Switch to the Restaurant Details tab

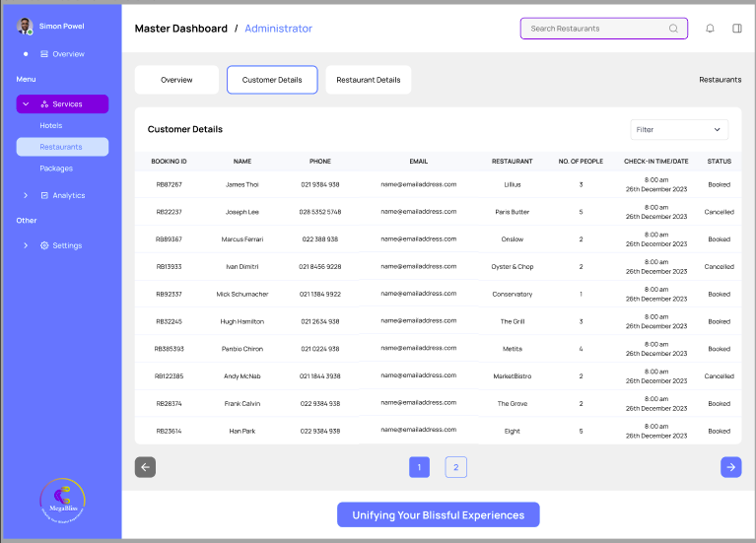click(x=369, y=80)
